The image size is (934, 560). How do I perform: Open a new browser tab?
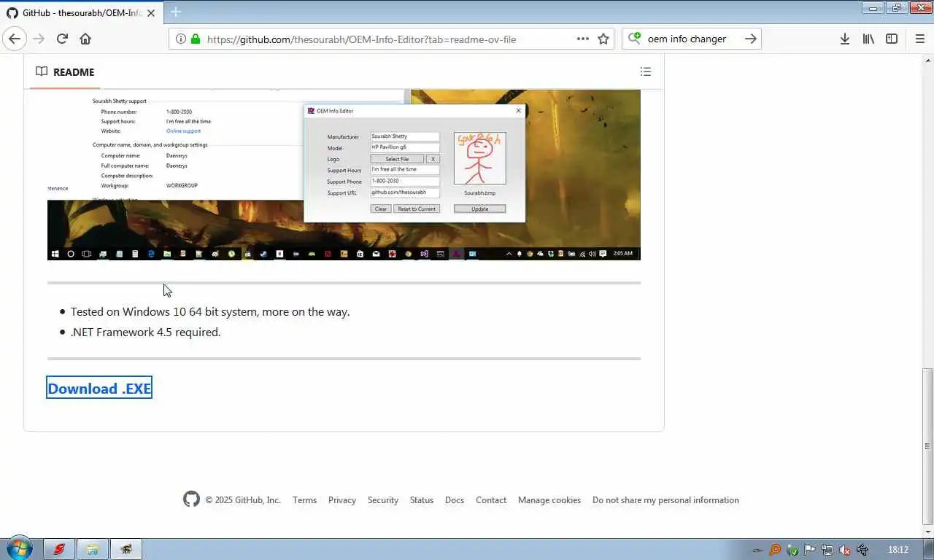[176, 12]
